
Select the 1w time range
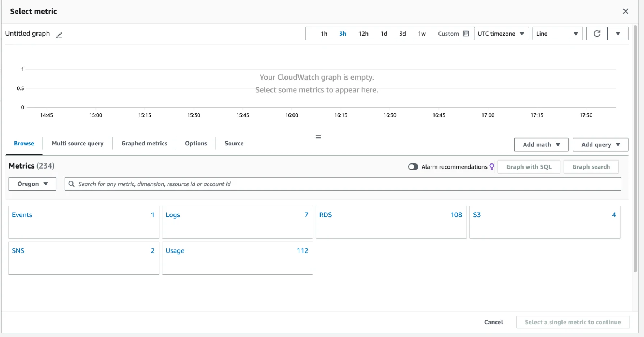point(422,34)
